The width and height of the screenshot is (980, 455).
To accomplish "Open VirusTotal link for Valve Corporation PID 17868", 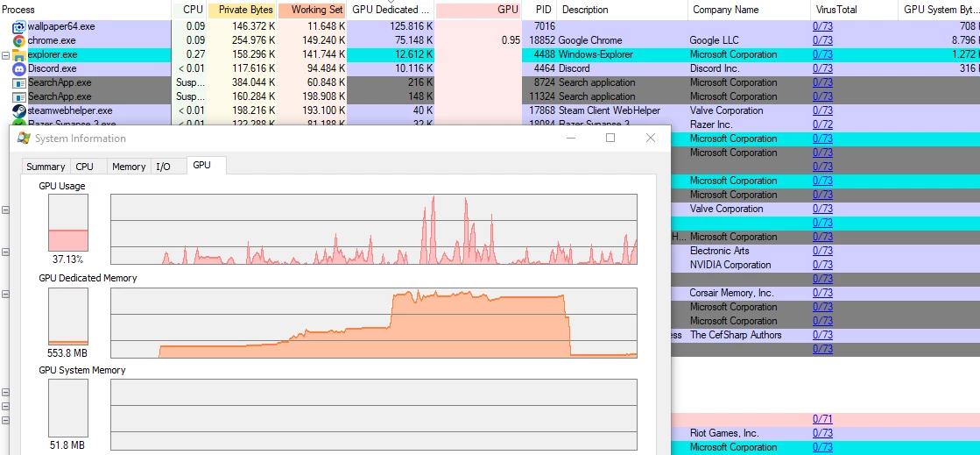I will [822, 110].
